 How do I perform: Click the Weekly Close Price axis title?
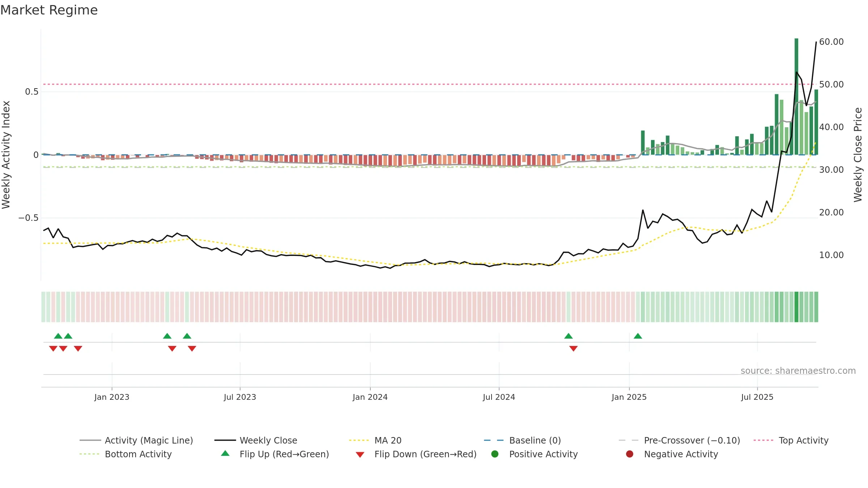coord(858,155)
